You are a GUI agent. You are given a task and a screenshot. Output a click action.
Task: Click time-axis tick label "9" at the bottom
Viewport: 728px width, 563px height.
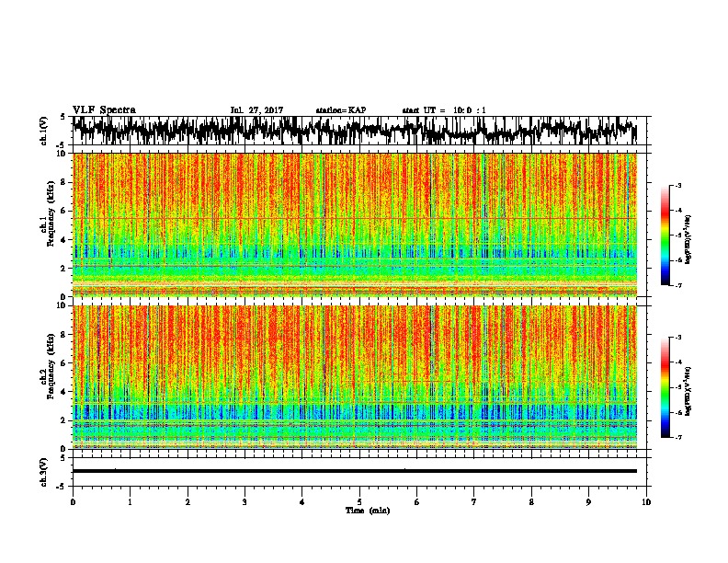point(588,502)
